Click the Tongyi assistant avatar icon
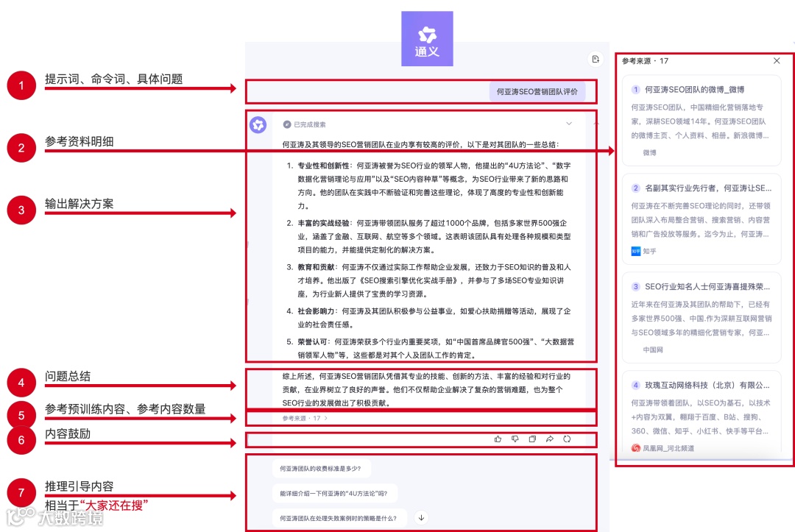The width and height of the screenshot is (795, 532). coord(258,124)
